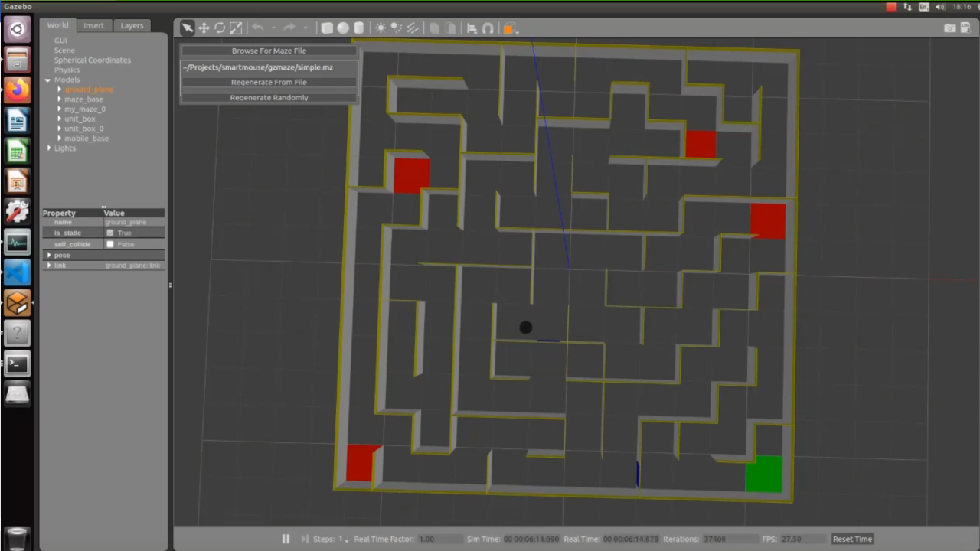980x551 pixels.
Task: Open the Steps count dropdown
Action: (x=343, y=539)
